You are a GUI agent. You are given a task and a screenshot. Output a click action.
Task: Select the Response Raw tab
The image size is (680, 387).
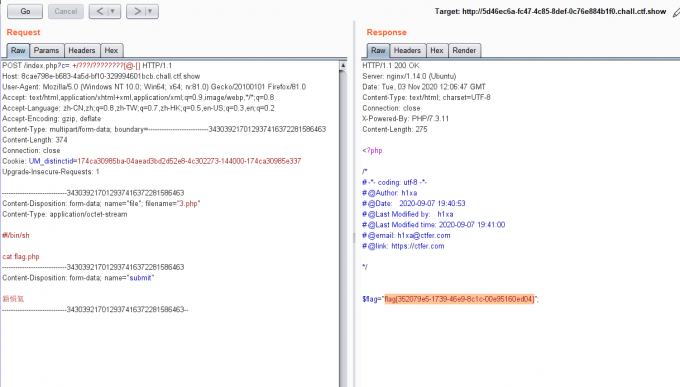tap(378, 50)
